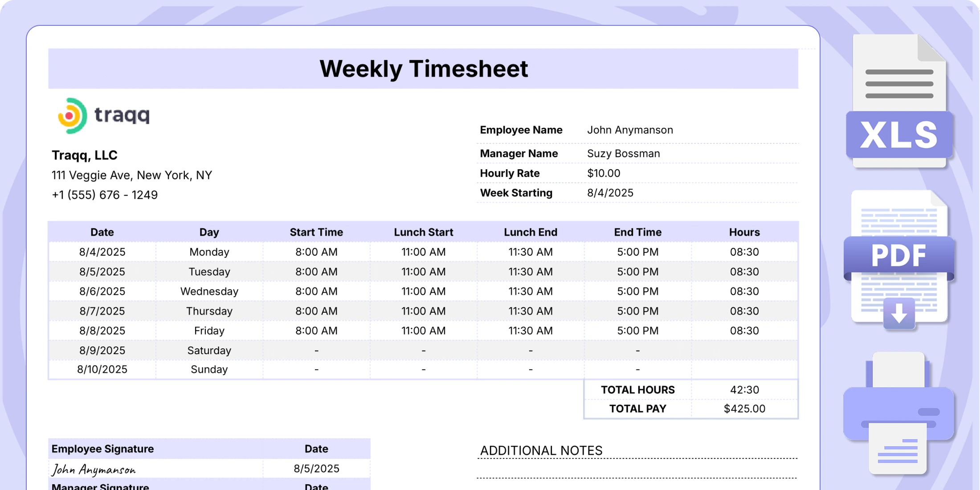Click Wednesday's 5:00 PM end time cell
Viewport: 980px width, 490px height.
pos(638,291)
